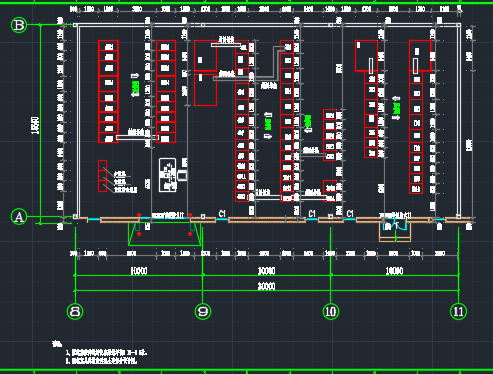Select the axis bubble labeled B
The height and width of the screenshot is (374, 493).
click(x=19, y=25)
